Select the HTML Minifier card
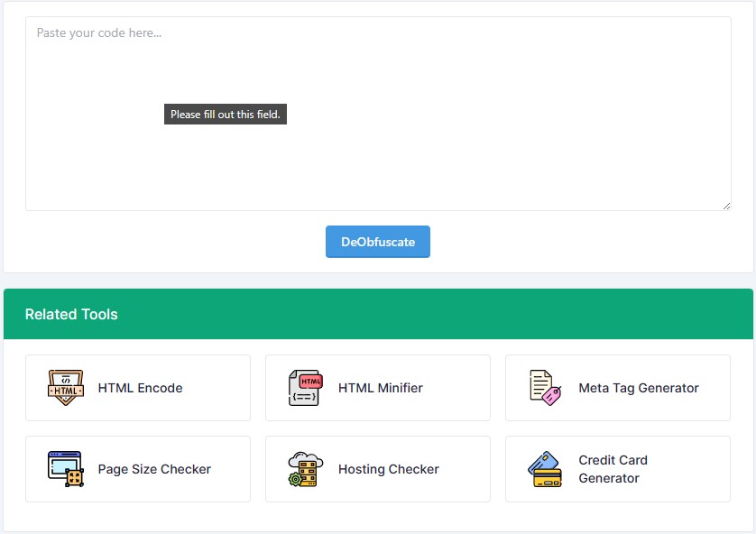Viewport: 756px width, 534px height. (x=378, y=388)
